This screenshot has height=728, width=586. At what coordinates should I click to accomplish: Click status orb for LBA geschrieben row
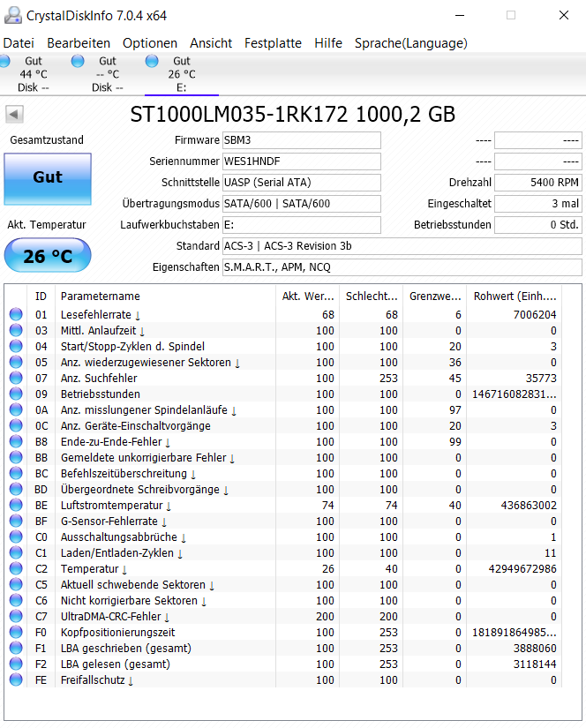[x=16, y=648]
